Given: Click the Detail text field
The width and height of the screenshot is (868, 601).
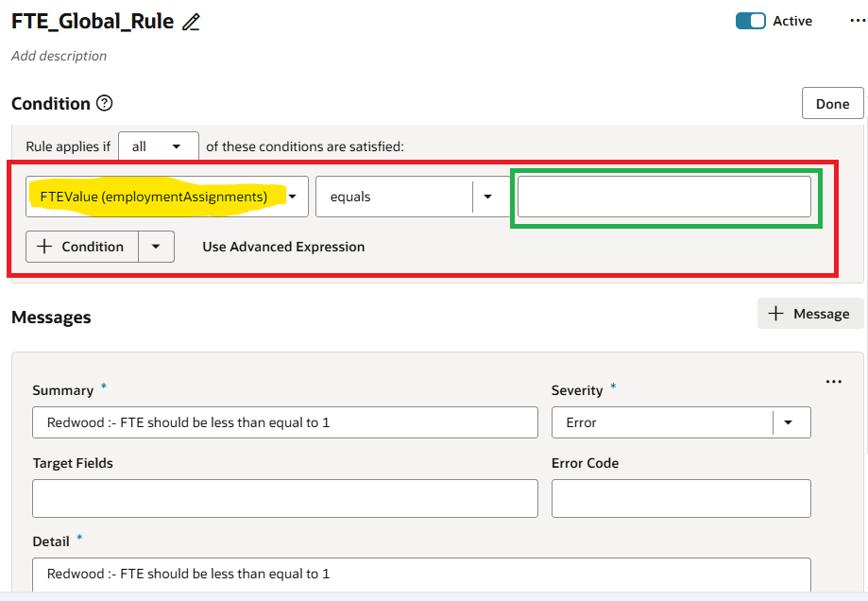Looking at the screenshot, I should coord(421,574).
